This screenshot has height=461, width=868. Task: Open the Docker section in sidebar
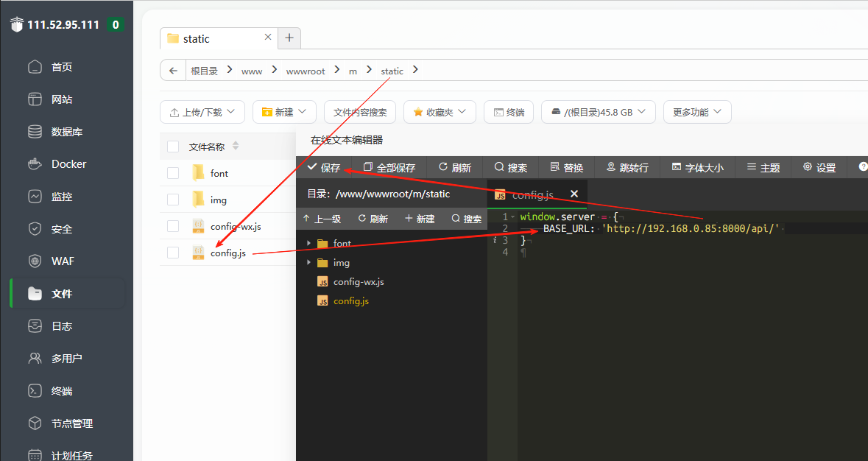(68, 164)
